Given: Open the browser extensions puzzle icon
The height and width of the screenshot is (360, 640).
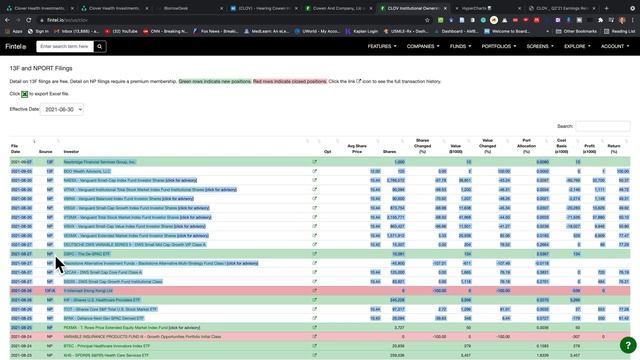Looking at the screenshot, I should (x=600, y=20).
